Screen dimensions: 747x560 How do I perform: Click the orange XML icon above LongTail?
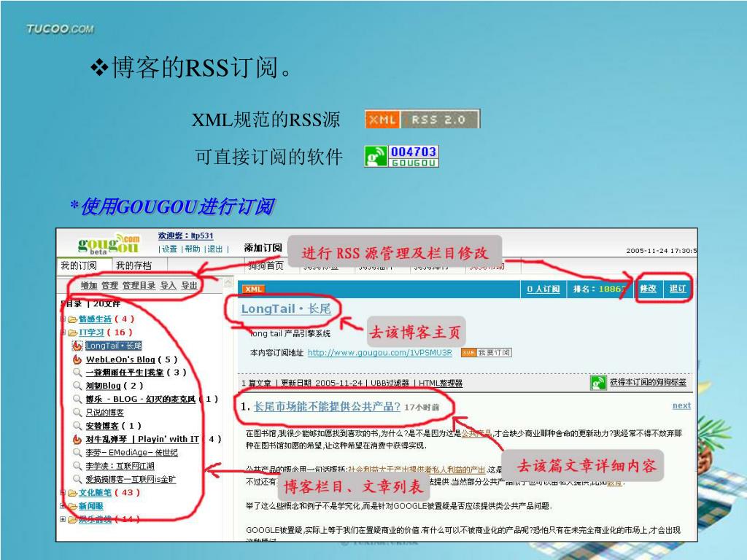pyautogui.click(x=253, y=289)
